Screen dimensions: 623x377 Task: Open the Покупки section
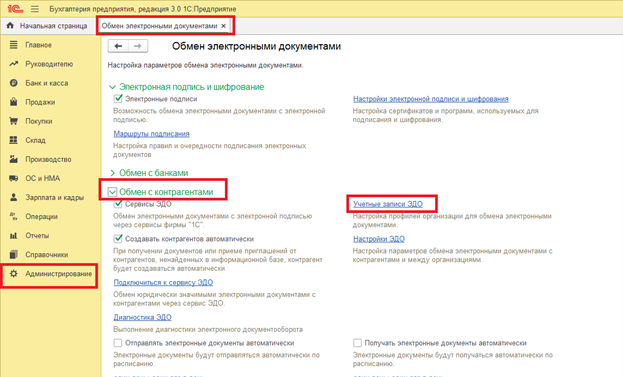(39, 121)
